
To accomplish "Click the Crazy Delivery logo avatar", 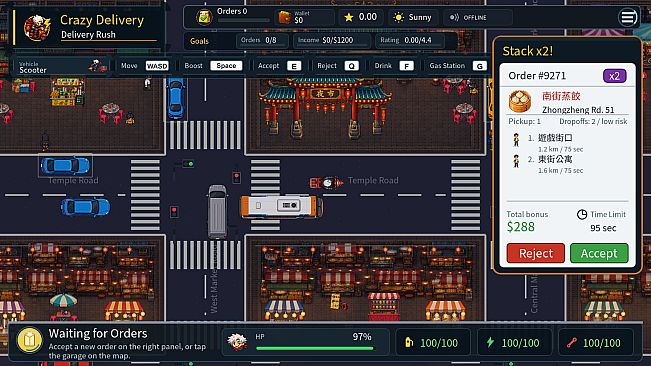I will pyautogui.click(x=37, y=27).
